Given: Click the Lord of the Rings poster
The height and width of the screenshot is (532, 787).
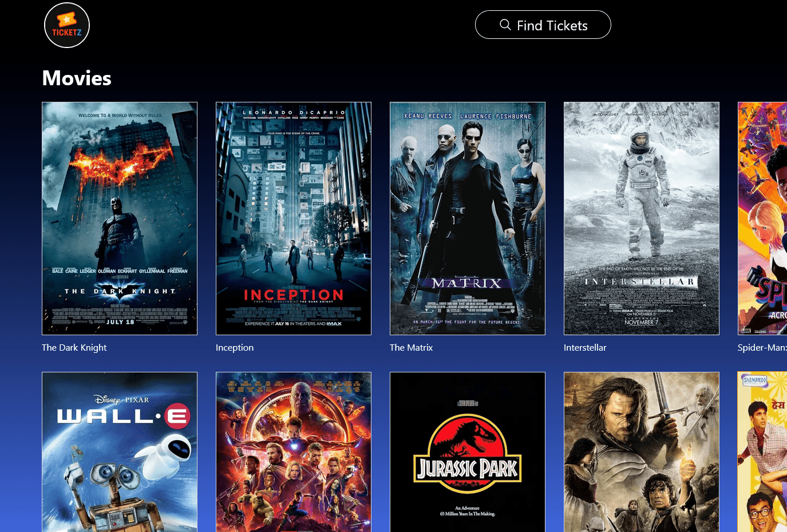Looking at the screenshot, I should coord(642,452).
